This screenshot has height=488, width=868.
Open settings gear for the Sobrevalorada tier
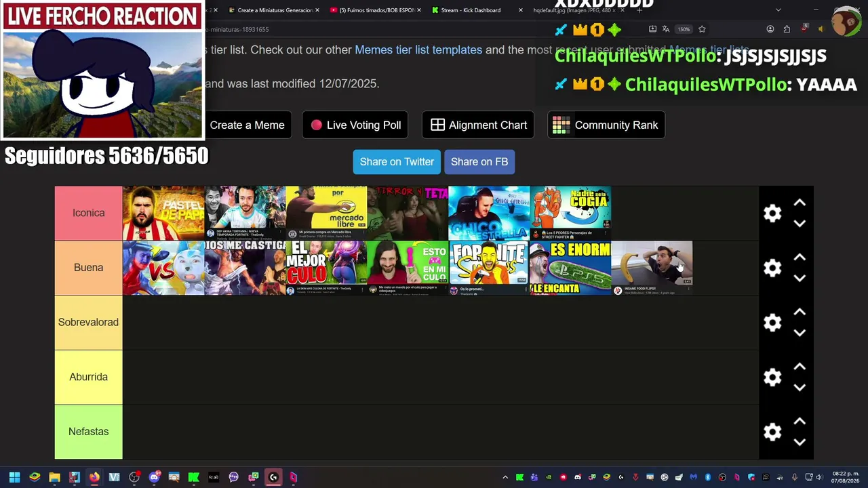point(772,323)
